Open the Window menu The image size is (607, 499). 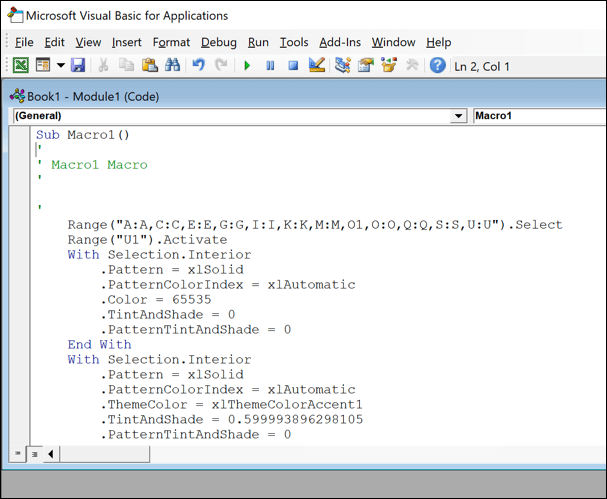[x=393, y=42]
